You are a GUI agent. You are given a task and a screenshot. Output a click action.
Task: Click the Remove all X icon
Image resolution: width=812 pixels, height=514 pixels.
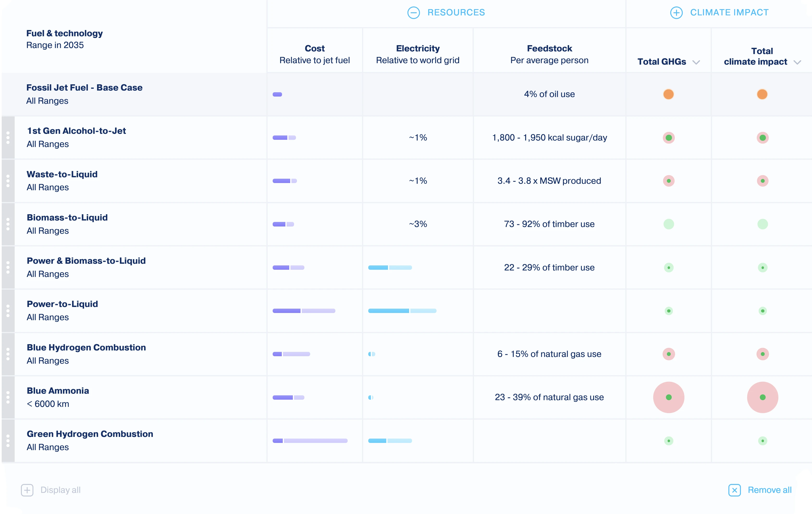734,490
